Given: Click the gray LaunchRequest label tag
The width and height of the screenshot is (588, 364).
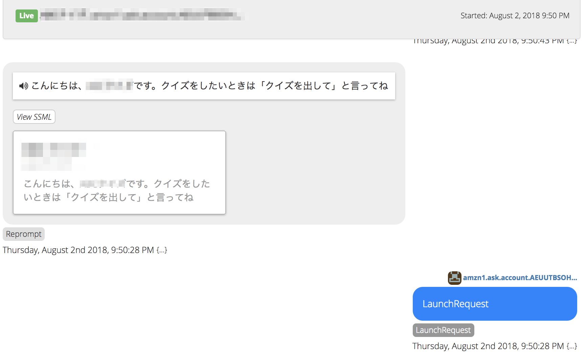Looking at the screenshot, I should coord(443,330).
